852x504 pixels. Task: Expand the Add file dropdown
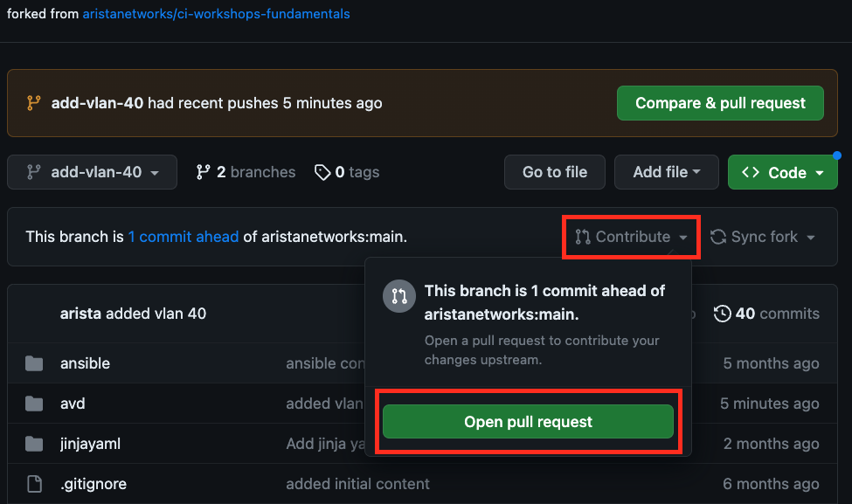pyautogui.click(x=666, y=172)
